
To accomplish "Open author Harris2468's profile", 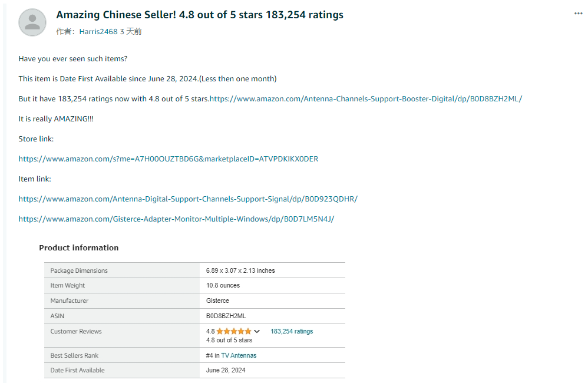I will click(x=98, y=31).
